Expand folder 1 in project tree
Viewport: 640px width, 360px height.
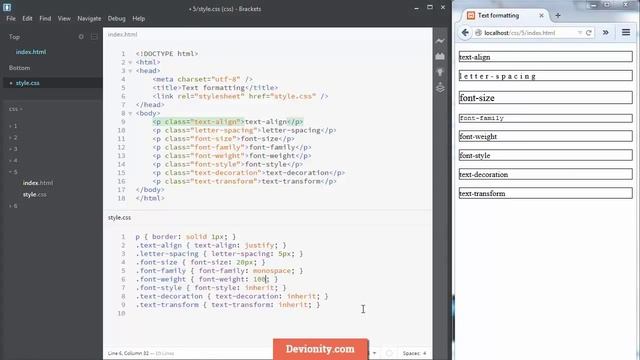[x=11, y=126]
